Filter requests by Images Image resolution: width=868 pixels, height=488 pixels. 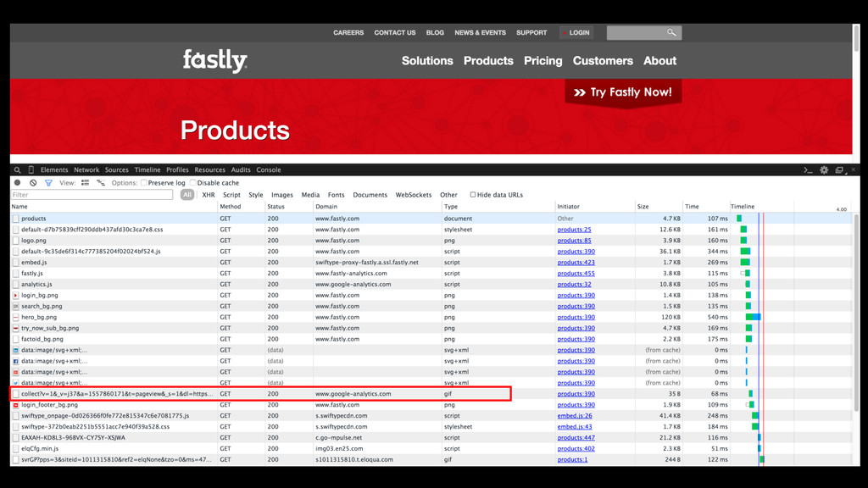tap(281, 195)
